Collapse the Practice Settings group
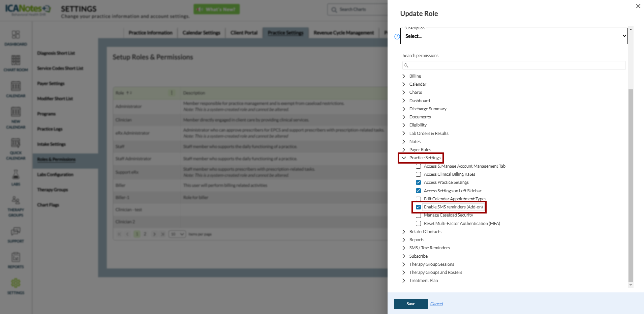 404,158
